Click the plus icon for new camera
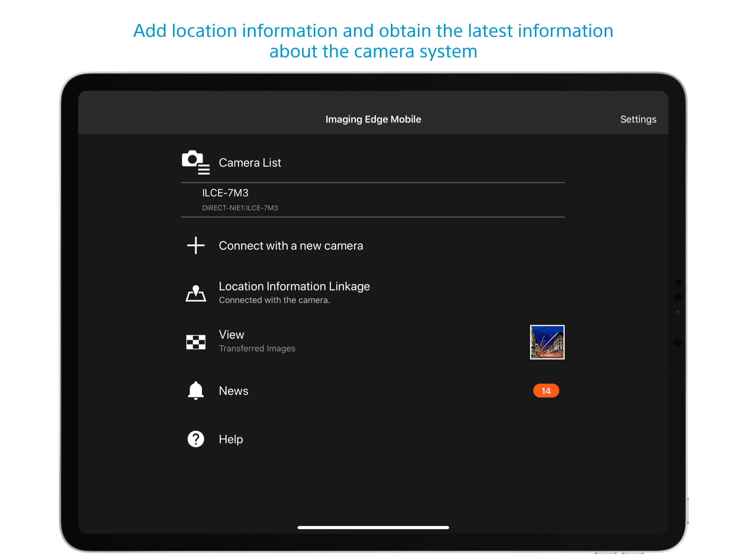This screenshot has width=747, height=560. pos(195,246)
